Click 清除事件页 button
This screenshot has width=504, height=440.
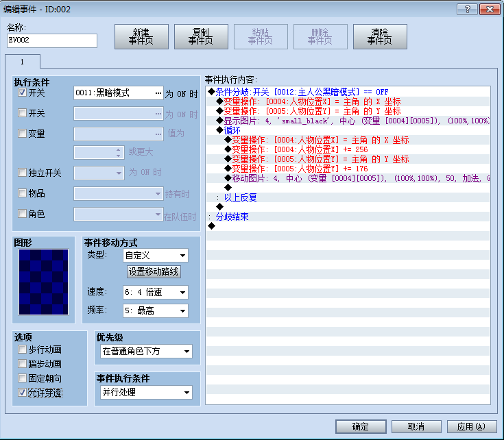pos(380,36)
